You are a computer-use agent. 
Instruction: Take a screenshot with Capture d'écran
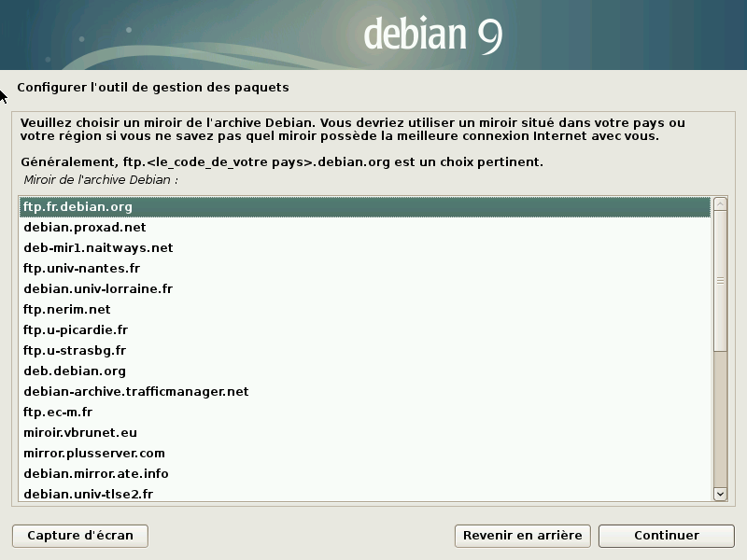click(80, 536)
